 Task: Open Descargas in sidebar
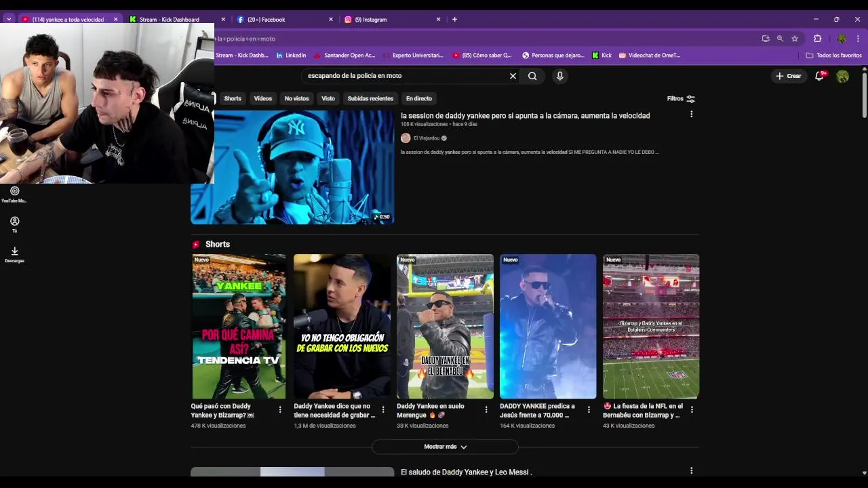(x=14, y=254)
